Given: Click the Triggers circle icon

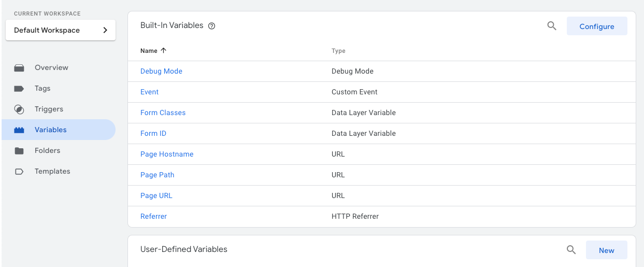Looking at the screenshot, I should point(19,109).
